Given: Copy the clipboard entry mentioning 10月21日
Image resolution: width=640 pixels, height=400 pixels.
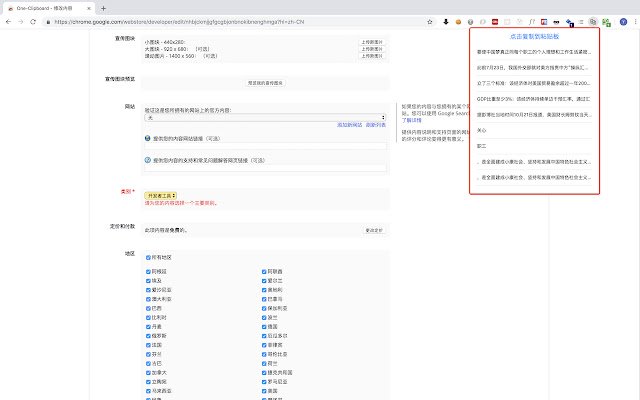Looking at the screenshot, I should point(534,115).
